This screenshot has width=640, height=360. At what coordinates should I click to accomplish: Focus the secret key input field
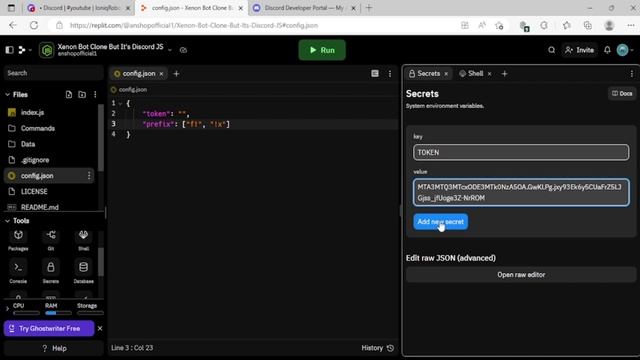(x=521, y=152)
